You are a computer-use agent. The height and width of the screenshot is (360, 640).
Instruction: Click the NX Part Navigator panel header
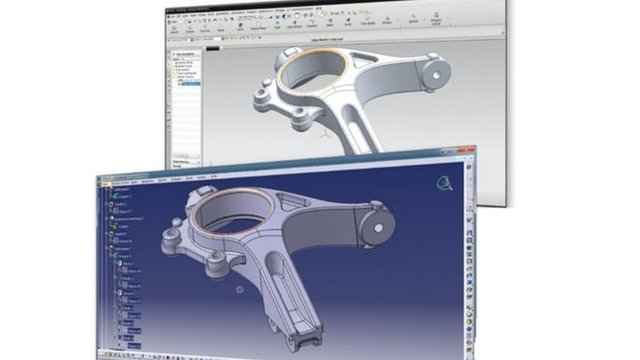pos(187,54)
